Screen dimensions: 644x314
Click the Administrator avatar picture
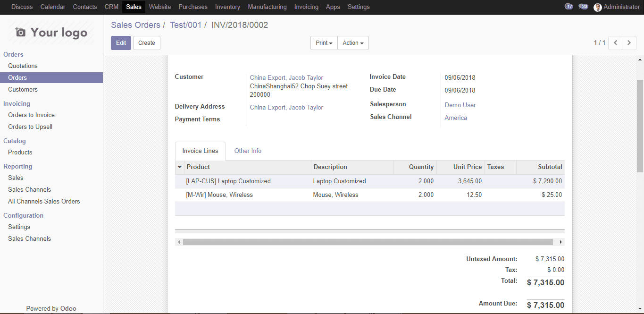coord(598,7)
